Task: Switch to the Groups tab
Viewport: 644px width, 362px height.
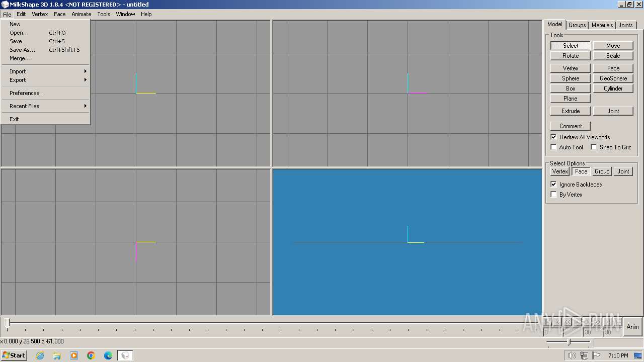Action: tap(577, 25)
